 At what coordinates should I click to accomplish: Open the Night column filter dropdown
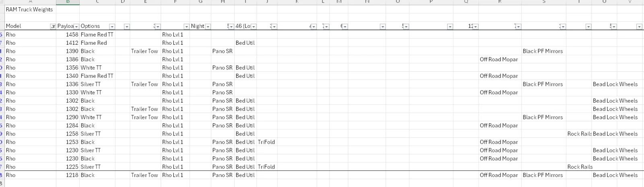pos(208,27)
